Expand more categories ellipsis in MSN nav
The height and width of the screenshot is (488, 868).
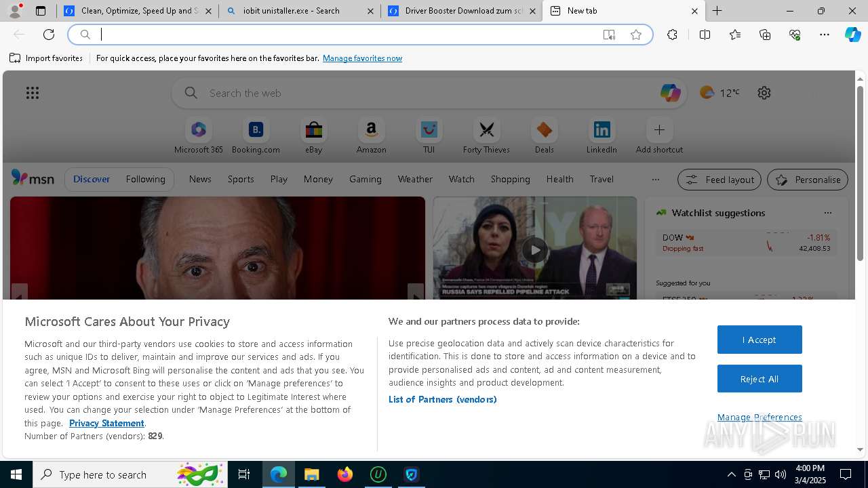(655, 180)
